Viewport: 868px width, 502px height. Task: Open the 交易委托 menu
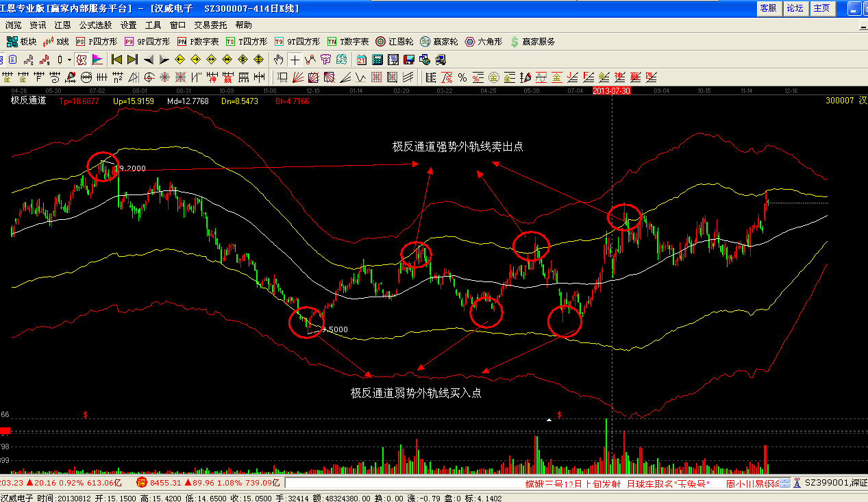(x=210, y=25)
